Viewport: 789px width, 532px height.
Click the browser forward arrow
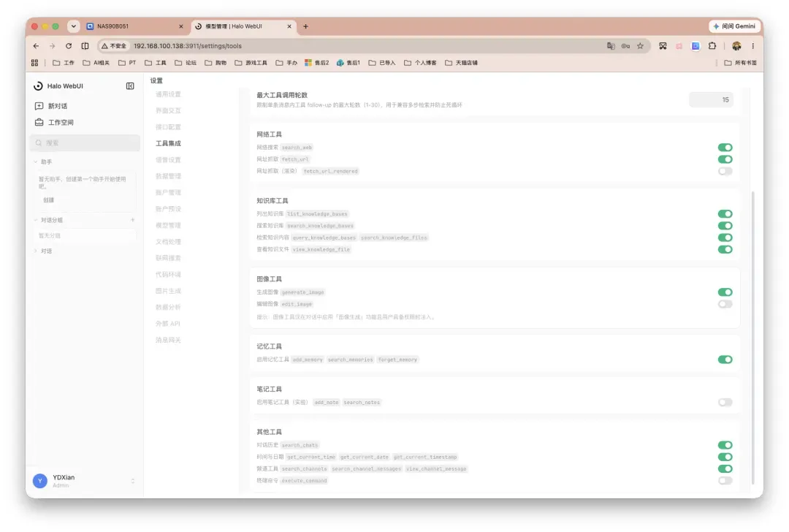click(52, 46)
